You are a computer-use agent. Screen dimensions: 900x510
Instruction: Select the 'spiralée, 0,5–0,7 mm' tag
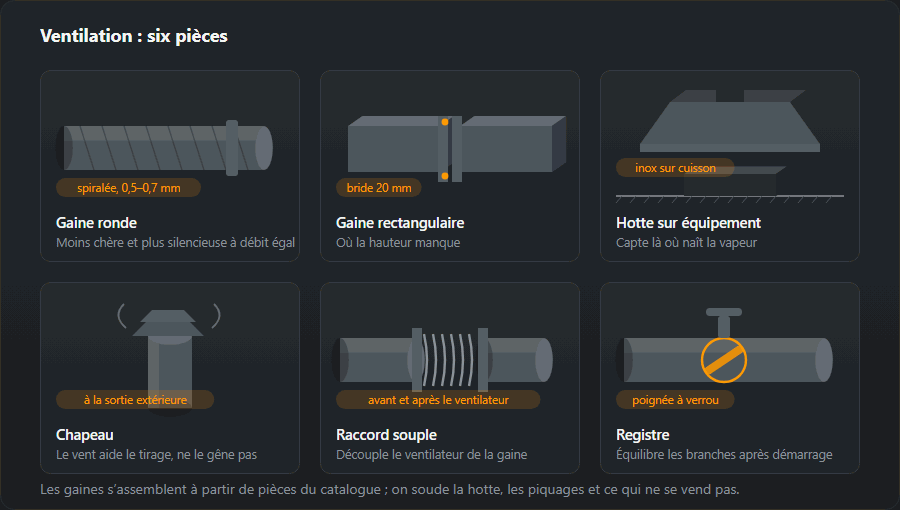click(129, 188)
